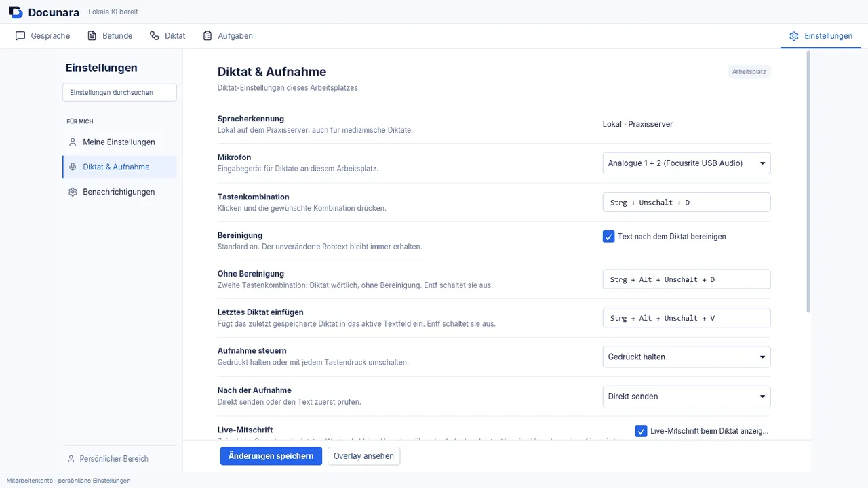868x488 pixels.
Task: Click the Befunde document icon
Action: 92,36
